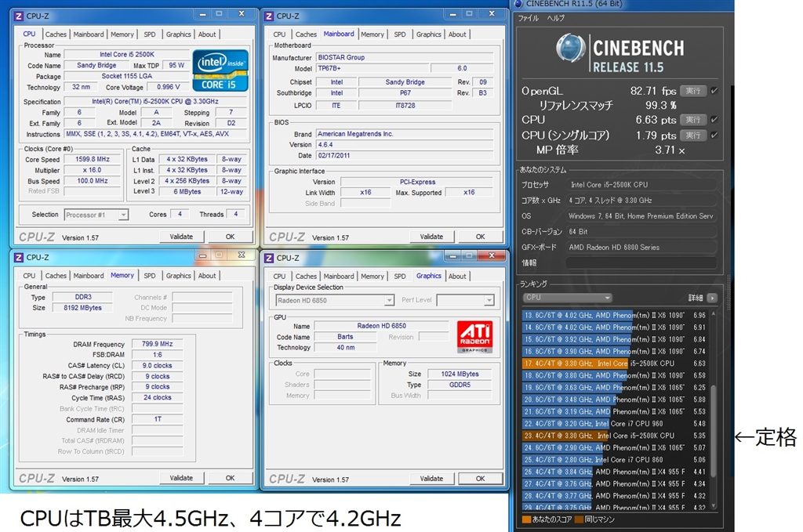Click OK in the Mainboard CPU-Z window

click(x=481, y=237)
